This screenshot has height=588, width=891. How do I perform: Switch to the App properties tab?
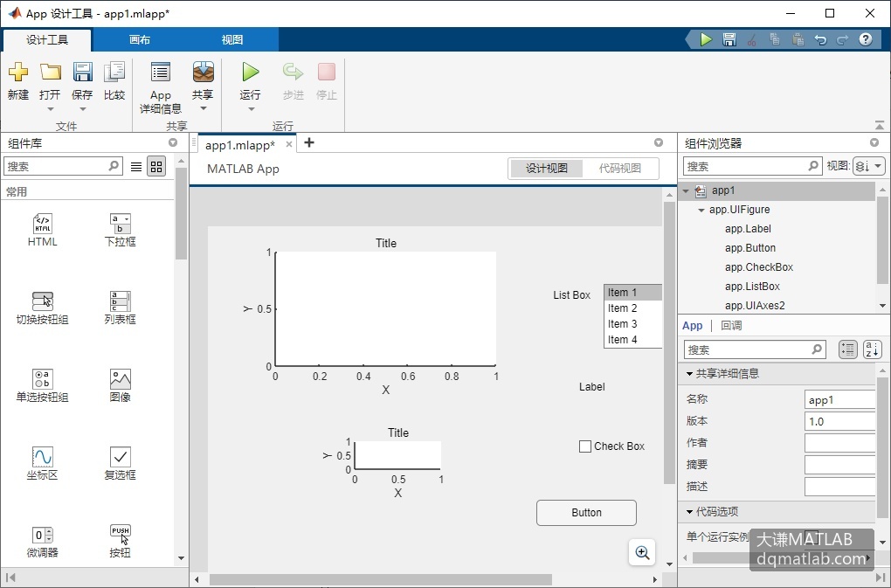[x=692, y=326]
